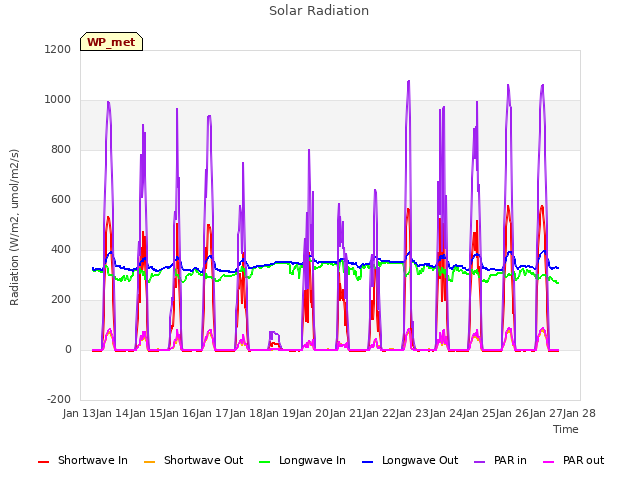Click the red Shortwave In legend swatch
Viewport: 640px width, 480px height.
[44, 462]
